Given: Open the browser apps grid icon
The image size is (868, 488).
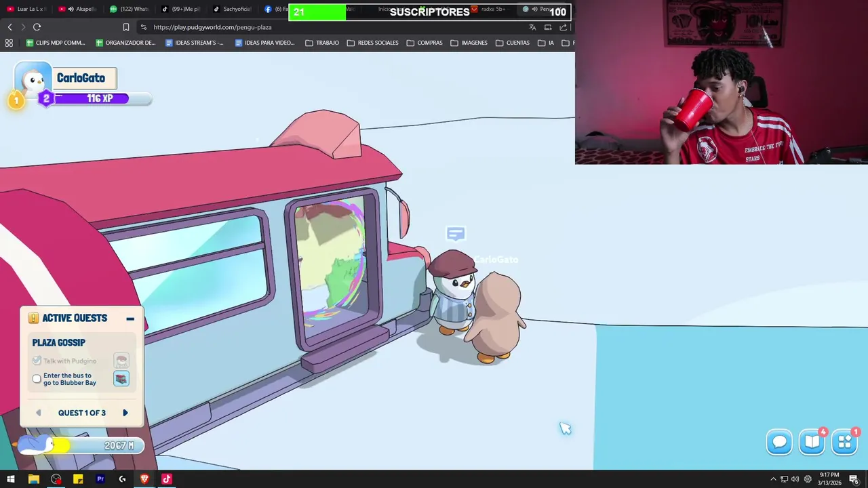Looking at the screenshot, I should tap(9, 43).
